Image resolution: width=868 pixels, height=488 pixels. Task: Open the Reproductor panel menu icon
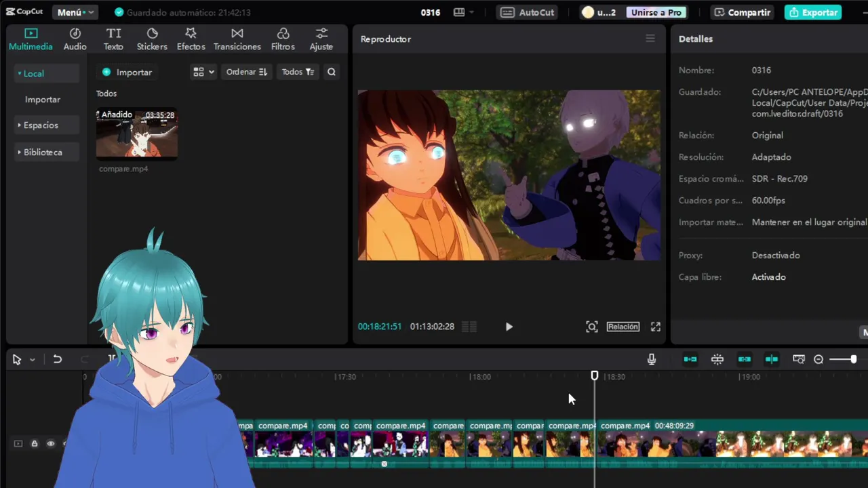pos(650,39)
